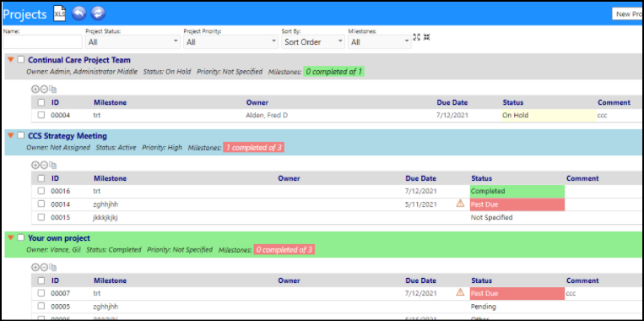The image size is (644, 321).
Task: Click red '1 completed of 3' badge
Action: (253, 147)
